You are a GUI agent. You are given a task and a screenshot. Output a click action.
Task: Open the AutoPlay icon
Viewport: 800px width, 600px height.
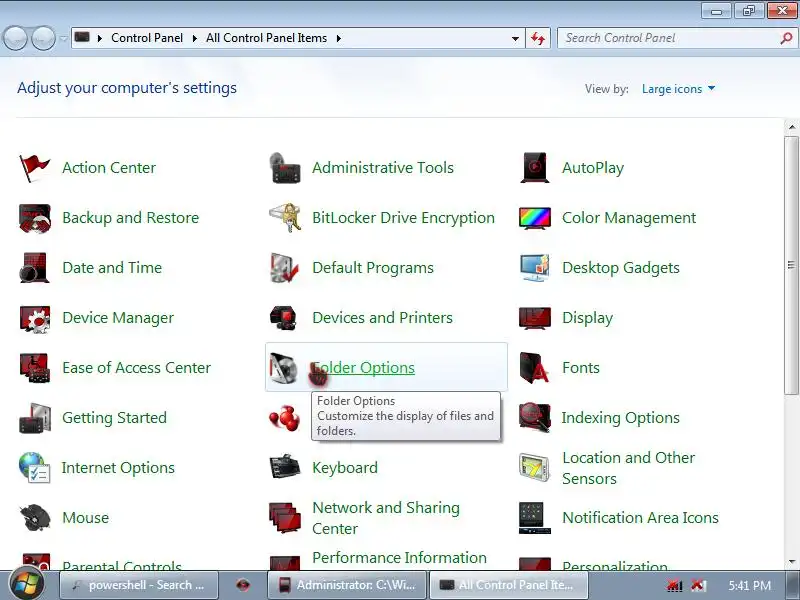(x=535, y=167)
